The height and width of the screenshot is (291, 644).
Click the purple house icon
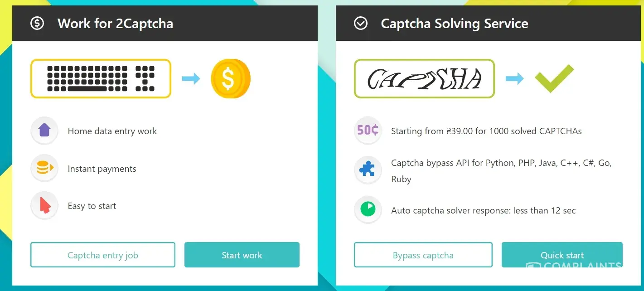(44, 131)
